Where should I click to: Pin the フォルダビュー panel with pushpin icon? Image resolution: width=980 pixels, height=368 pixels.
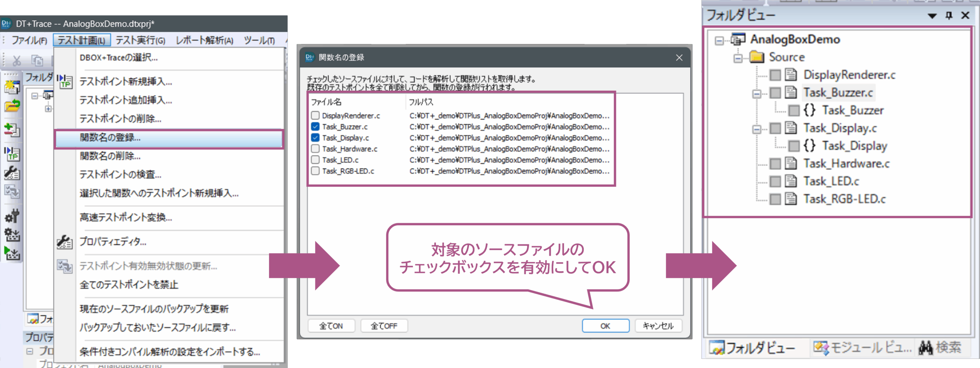click(x=949, y=15)
